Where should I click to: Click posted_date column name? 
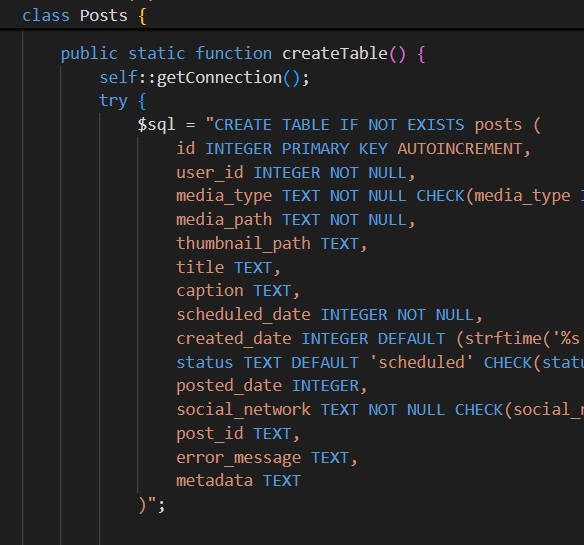click(229, 387)
